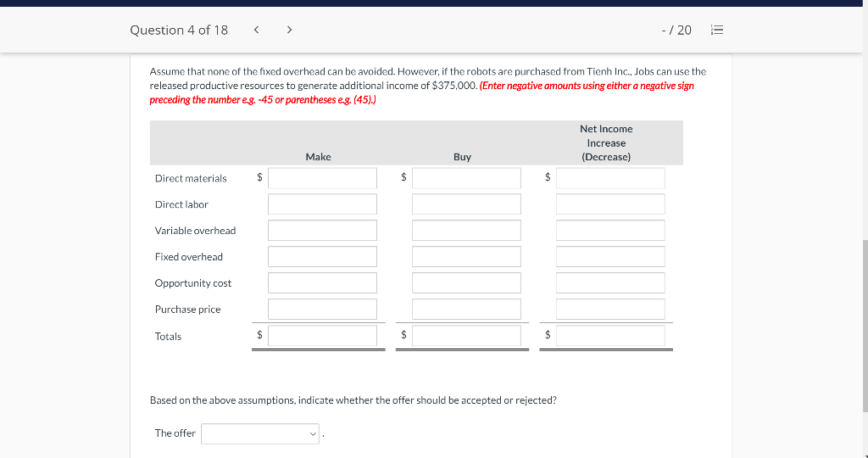
Task: Click the Direct labor Buy field
Action: click(466, 204)
